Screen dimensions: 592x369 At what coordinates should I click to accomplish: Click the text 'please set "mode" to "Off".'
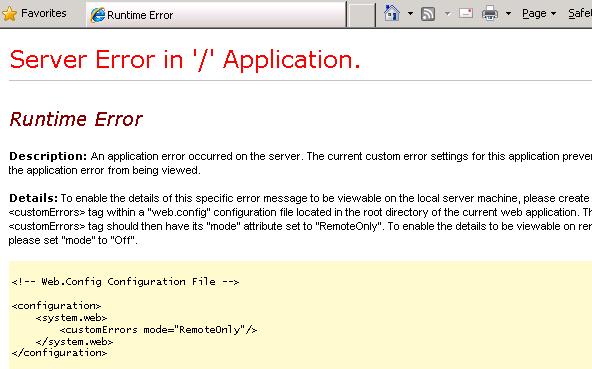[x=73, y=240]
